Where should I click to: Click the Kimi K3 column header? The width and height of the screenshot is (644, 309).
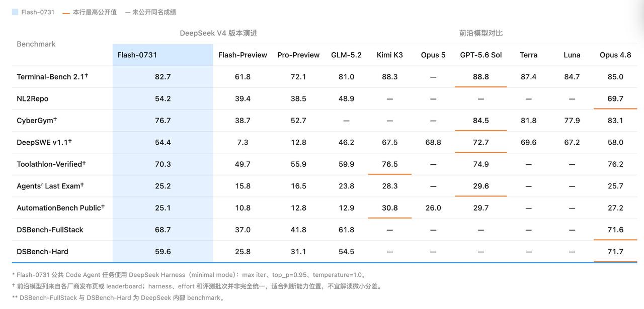pos(390,55)
